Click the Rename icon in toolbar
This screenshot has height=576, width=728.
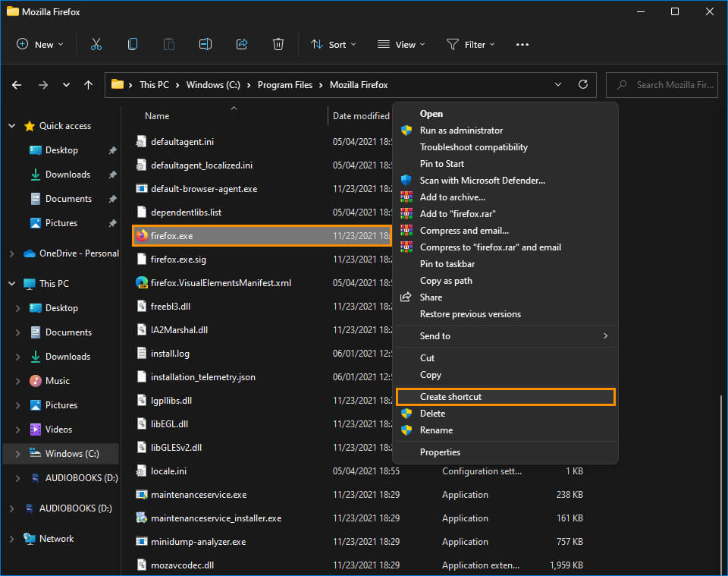coord(206,44)
